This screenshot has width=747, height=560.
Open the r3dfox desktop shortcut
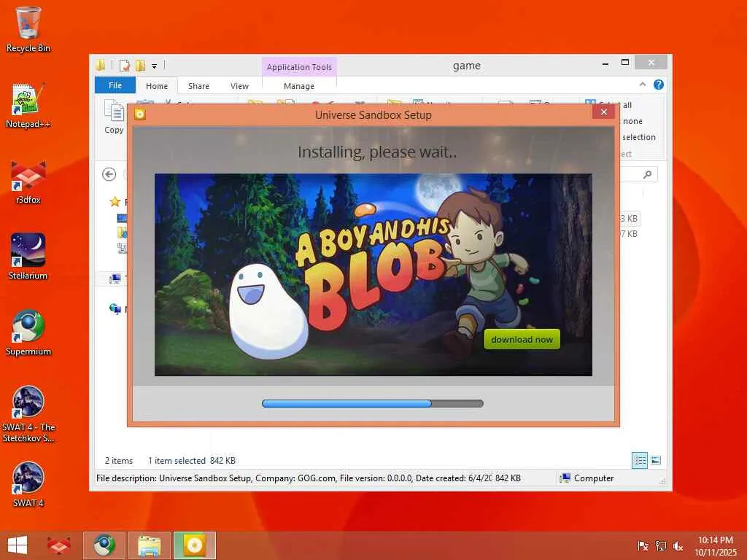tap(28, 182)
